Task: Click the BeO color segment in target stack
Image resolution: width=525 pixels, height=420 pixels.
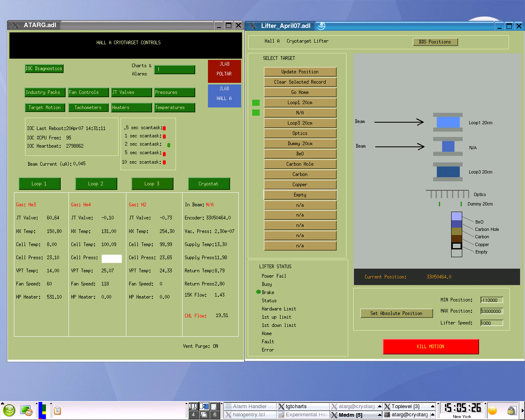Action: point(457,216)
